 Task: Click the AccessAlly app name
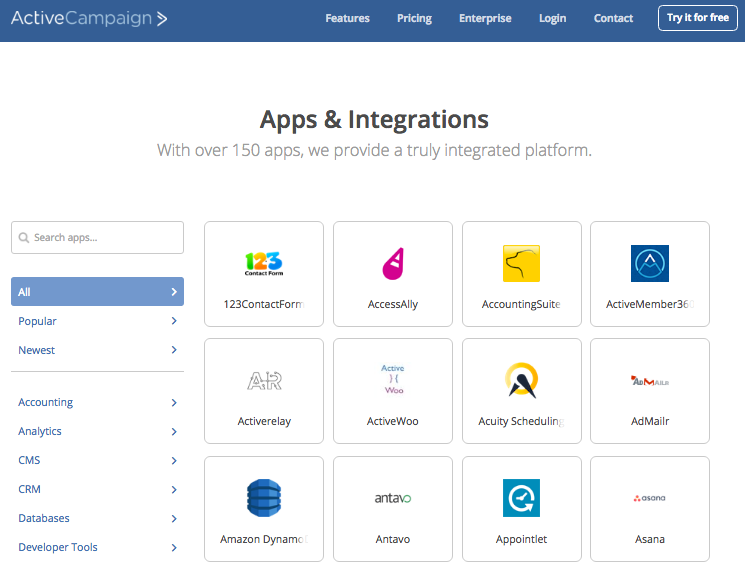393,305
